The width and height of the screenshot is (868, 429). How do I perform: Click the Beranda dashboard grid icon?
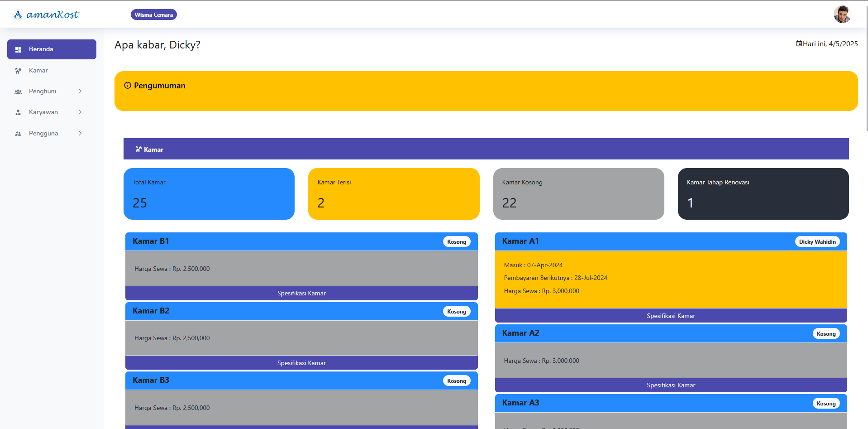point(18,49)
